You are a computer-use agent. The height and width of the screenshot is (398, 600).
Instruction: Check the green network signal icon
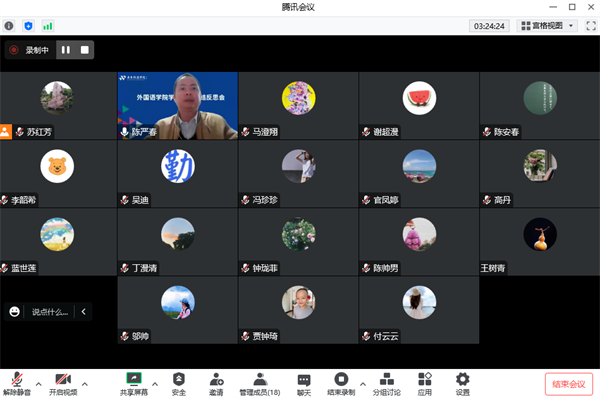pyautogui.click(x=48, y=26)
